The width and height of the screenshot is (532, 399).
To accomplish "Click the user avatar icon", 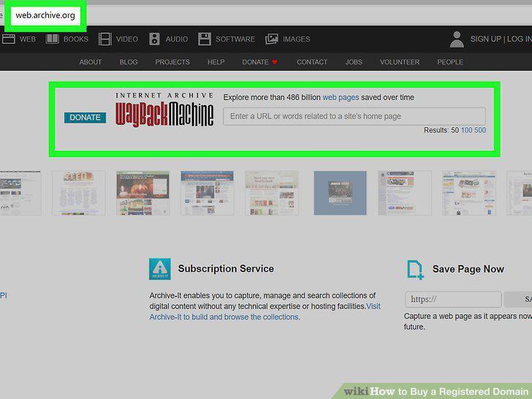I will pos(457,39).
